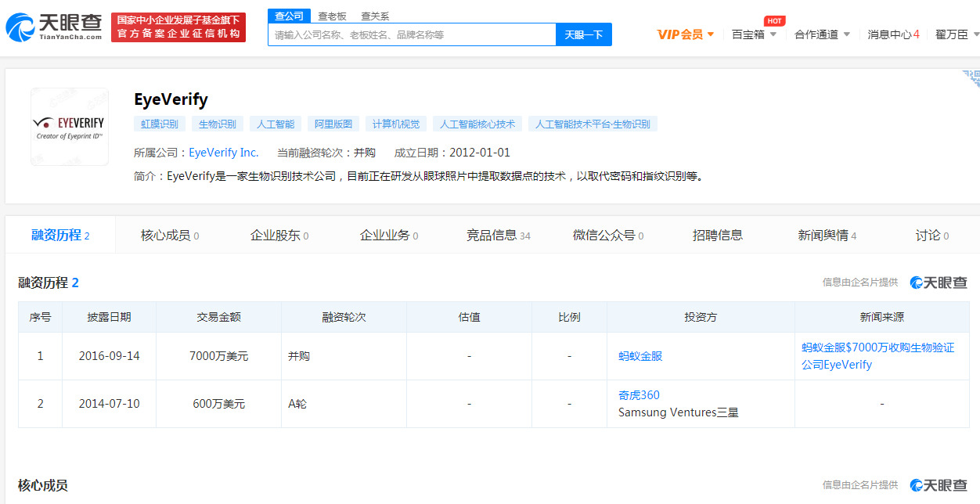The width and height of the screenshot is (980, 504).
Task: Click the 成立日期：2012-01-01 text
Action: (452, 153)
